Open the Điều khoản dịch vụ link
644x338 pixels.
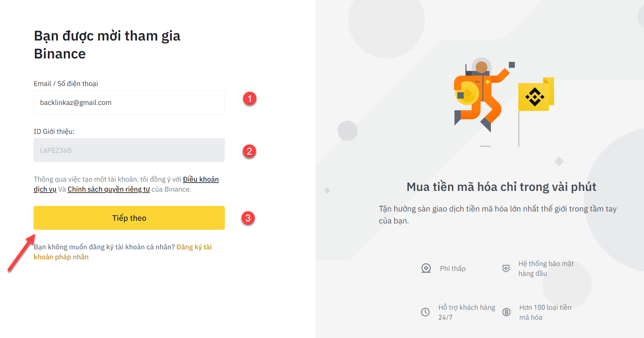pyautogui.click(x=201, y=179)
